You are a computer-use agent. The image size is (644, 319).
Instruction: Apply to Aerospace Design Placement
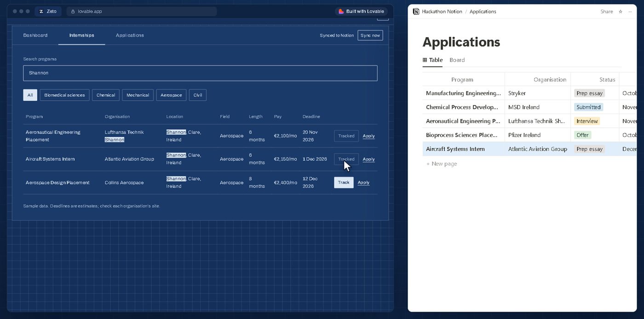(363, 182)
